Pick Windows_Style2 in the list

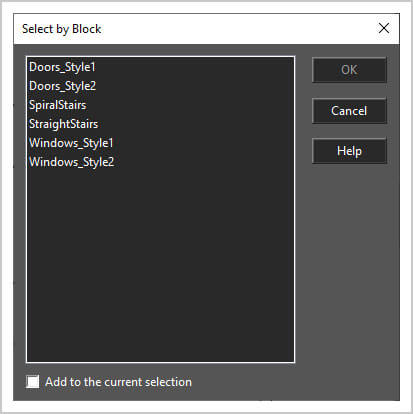[72, 162]
